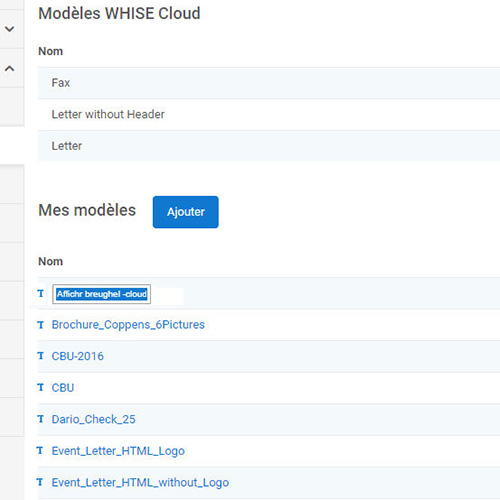Click the T icon next to Dario_Check_25

[41, 419]
